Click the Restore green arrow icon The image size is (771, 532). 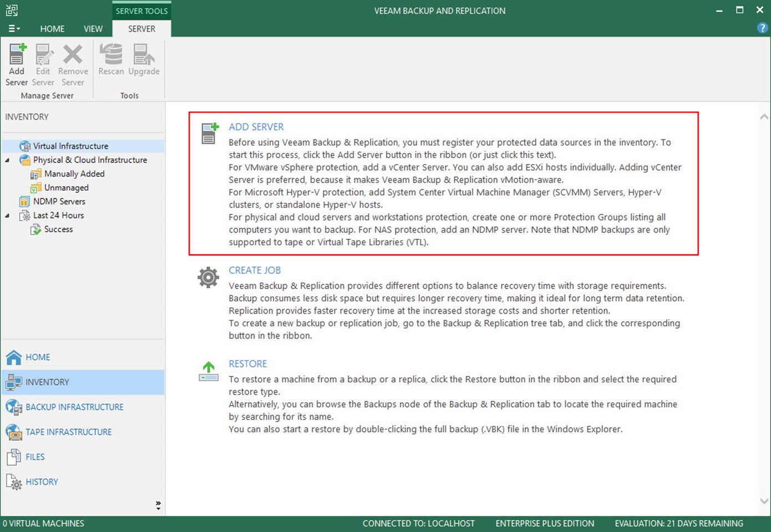point(209,371)
